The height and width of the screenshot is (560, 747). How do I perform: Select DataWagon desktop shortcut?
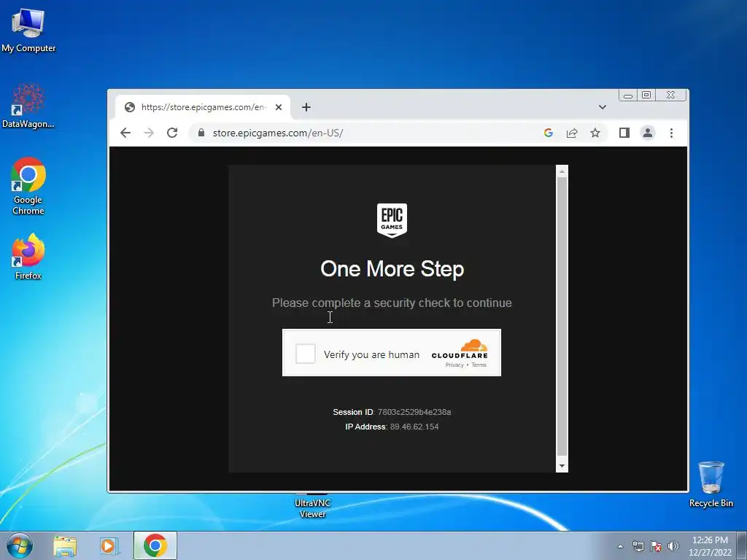coord(28,106)
